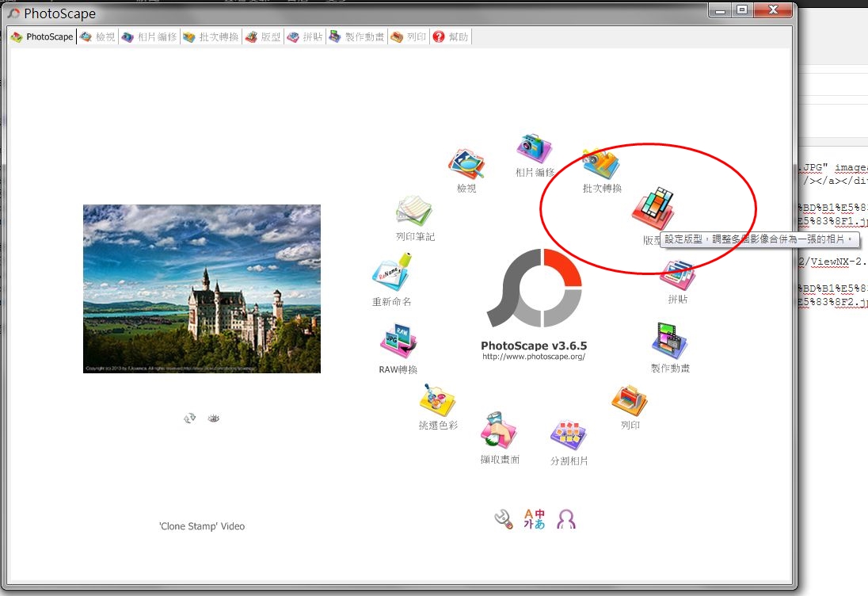Switch to the 檢視 tab
This screenshot has width=868, height=596.
[x=97, y=36]
